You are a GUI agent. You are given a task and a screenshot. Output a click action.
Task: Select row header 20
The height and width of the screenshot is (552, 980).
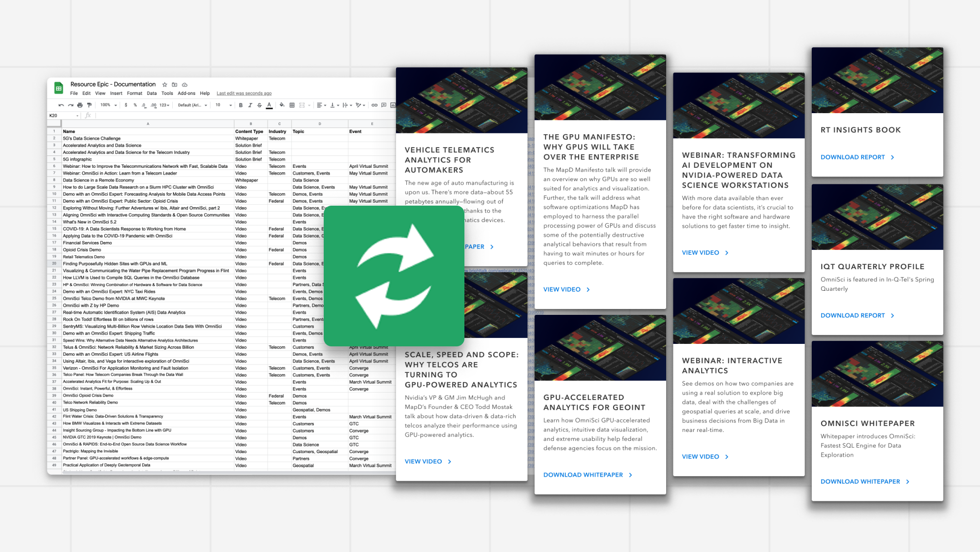(x=54, y=264)
